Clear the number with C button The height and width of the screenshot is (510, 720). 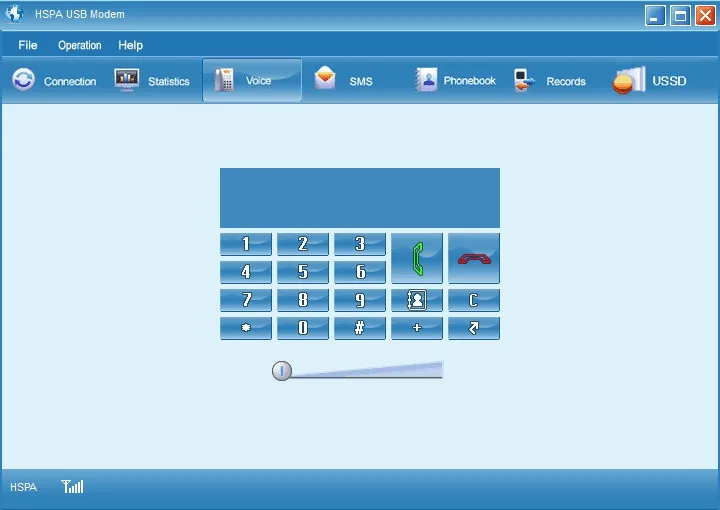click(x=473, y=300)
